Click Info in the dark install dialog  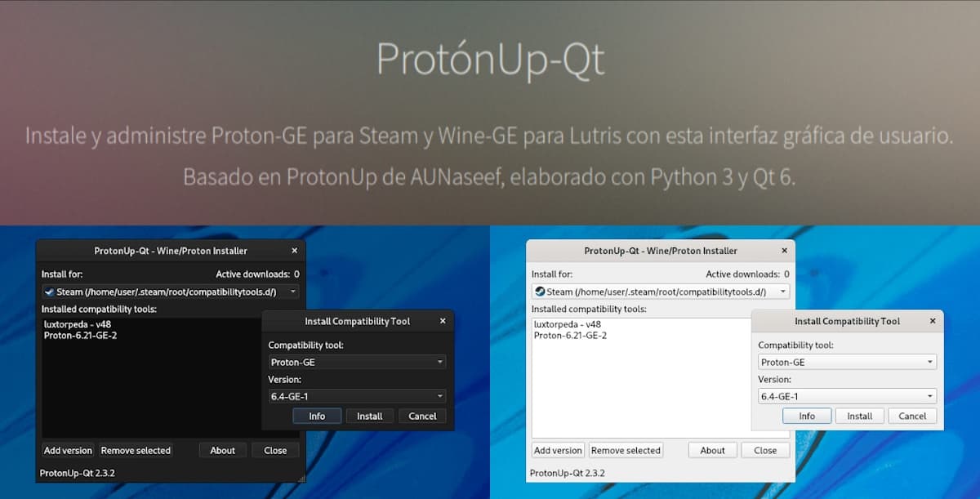[317, 416]
